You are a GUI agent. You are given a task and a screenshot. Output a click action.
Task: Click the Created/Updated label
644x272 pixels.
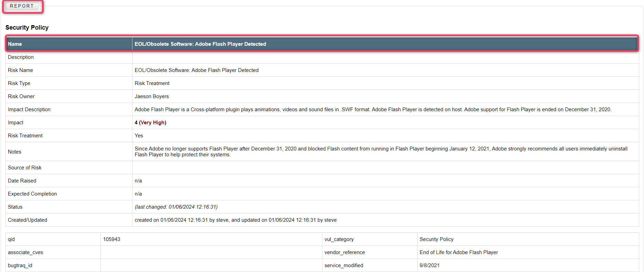[x=28, y=220]
